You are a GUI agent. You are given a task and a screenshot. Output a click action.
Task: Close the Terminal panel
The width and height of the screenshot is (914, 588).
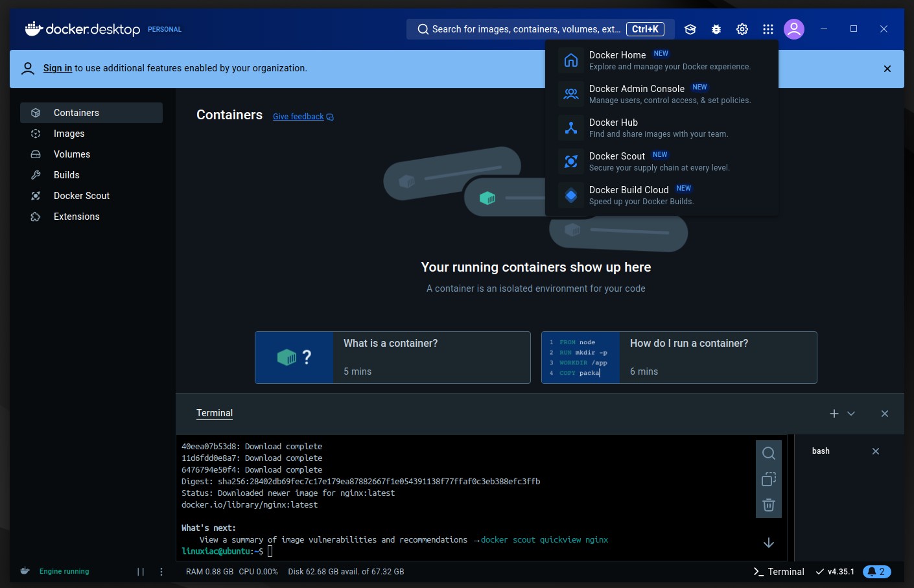885,414
